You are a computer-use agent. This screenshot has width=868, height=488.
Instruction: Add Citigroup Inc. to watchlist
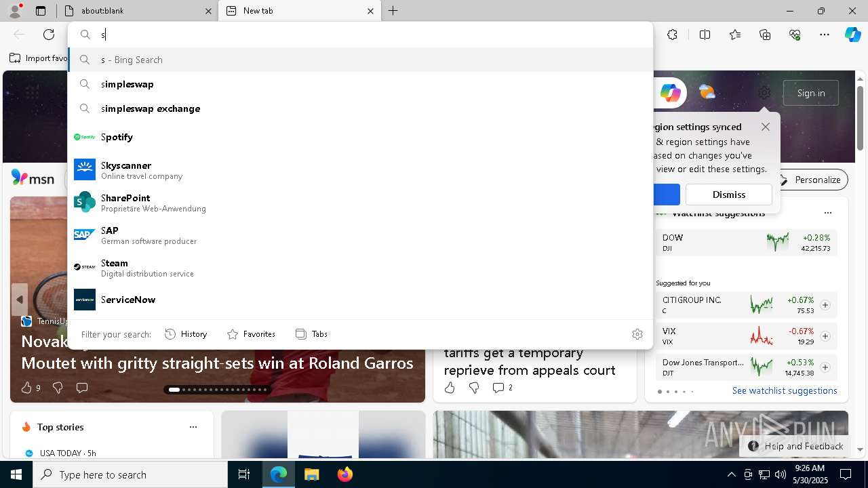825,305
